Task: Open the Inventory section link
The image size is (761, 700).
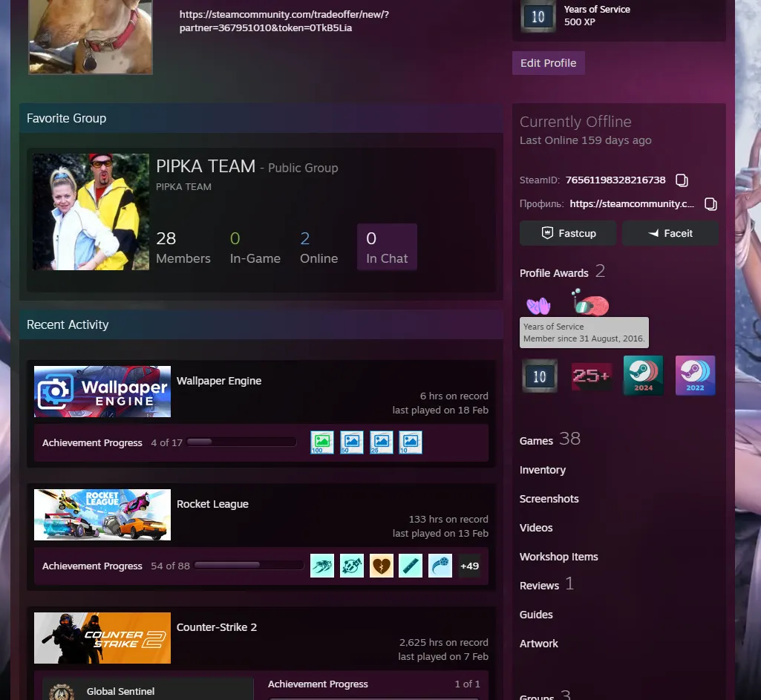Action: (x=543, y=470)
